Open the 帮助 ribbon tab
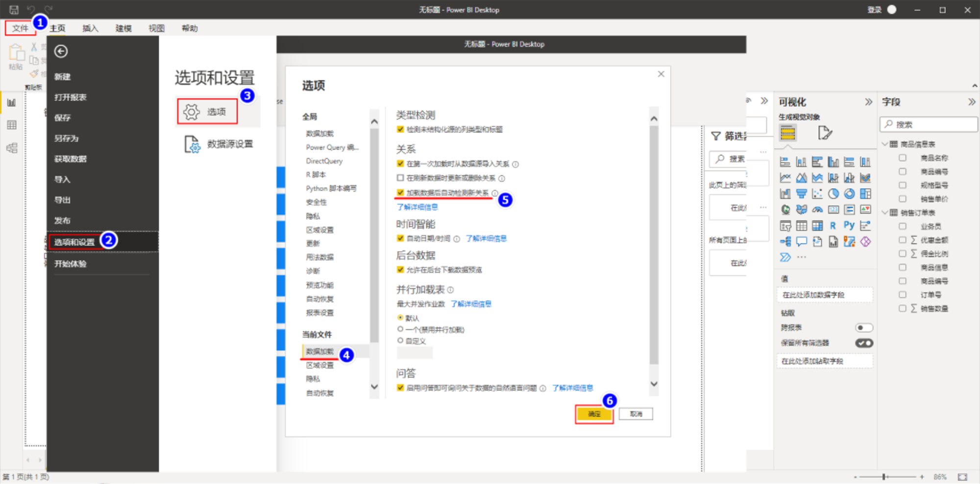The image size is (980, 484). pyautogui.click(x=190, y=28)
